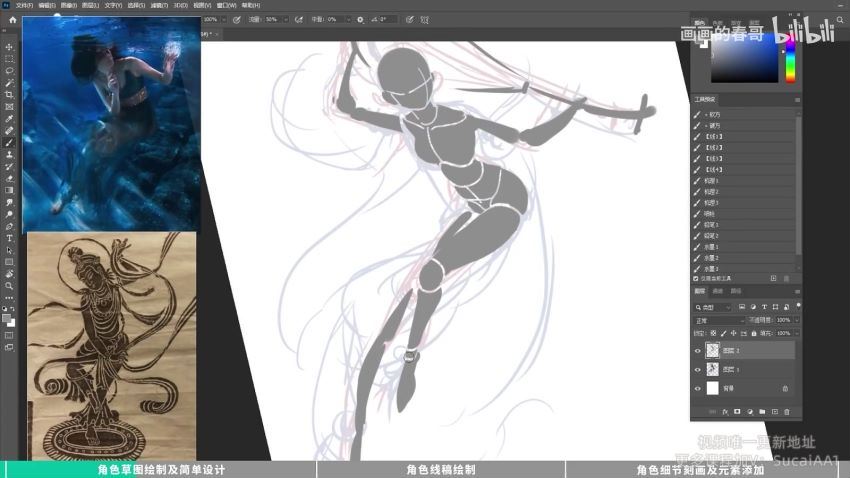850x478 pixels.
Task: Select the Type tool
Action: pos(9,238)
